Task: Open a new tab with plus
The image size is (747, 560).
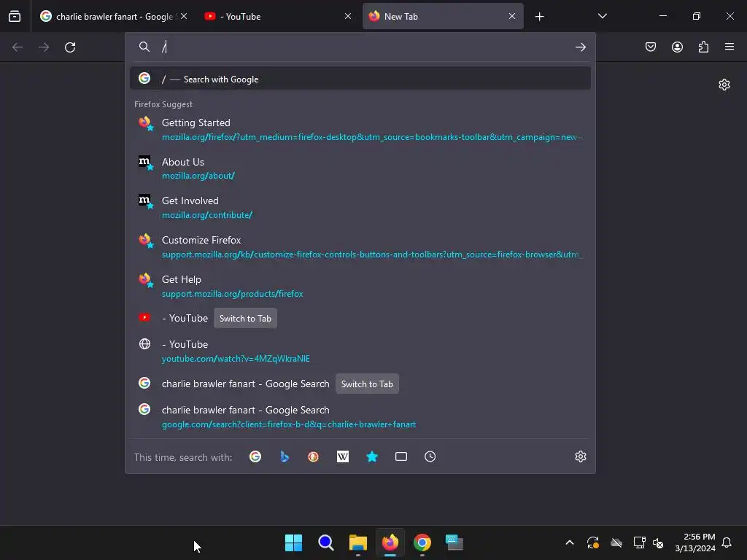Action: (x=539, y=17)
